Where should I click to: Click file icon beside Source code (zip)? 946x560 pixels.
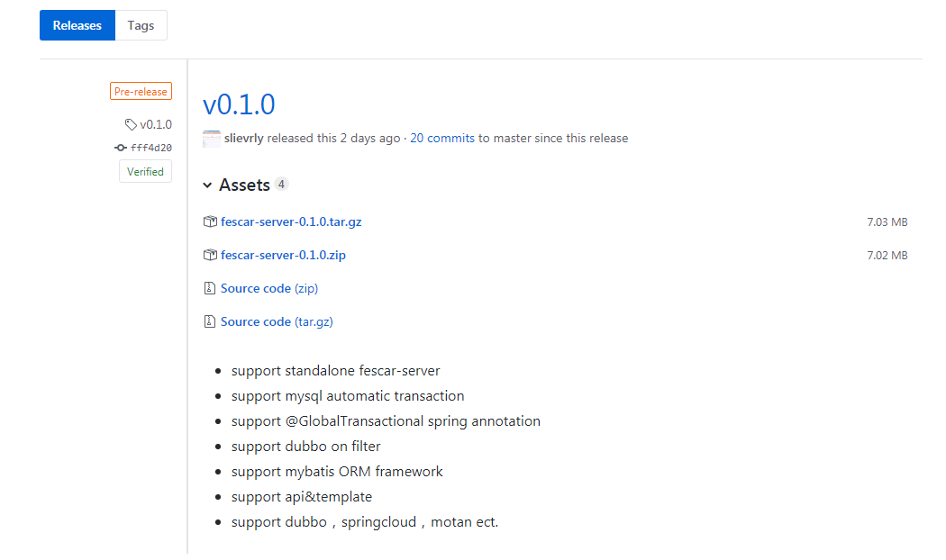[x=210, y=288]
